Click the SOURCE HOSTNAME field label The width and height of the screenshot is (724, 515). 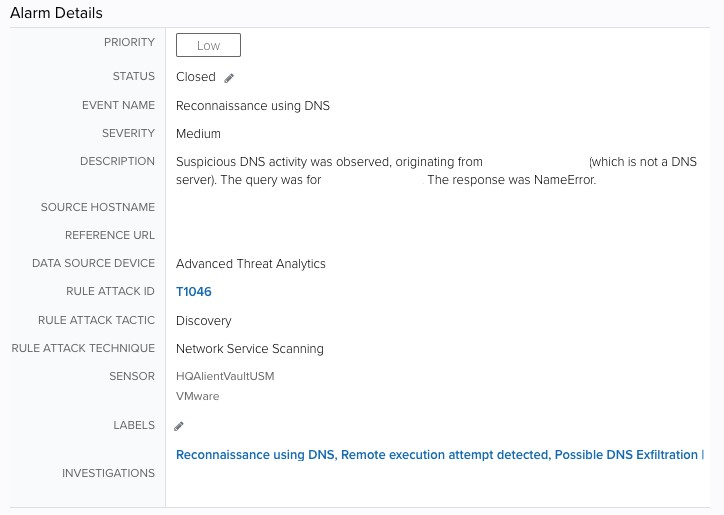pyautogui.click(x=98, y=207)
